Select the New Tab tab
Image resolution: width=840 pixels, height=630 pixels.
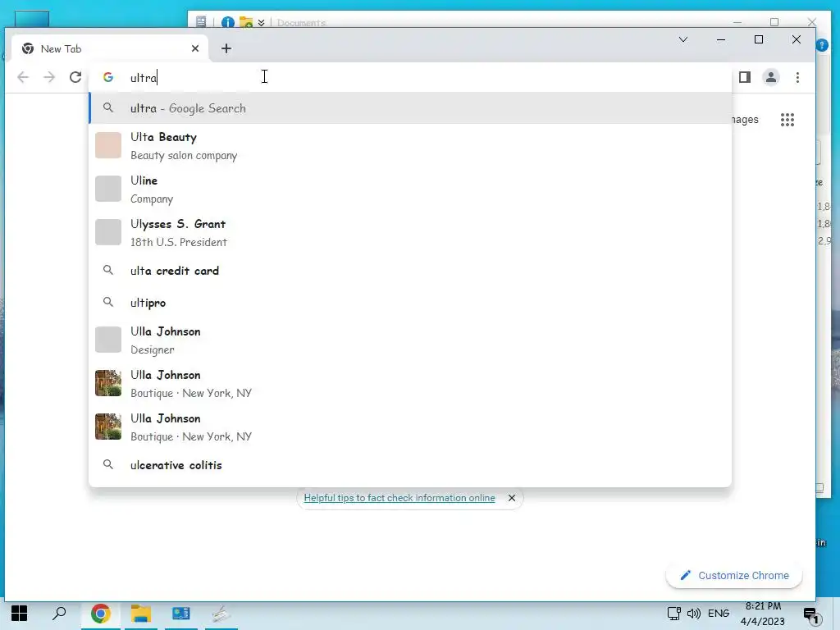pyautogui.click(x=110, y=48)
